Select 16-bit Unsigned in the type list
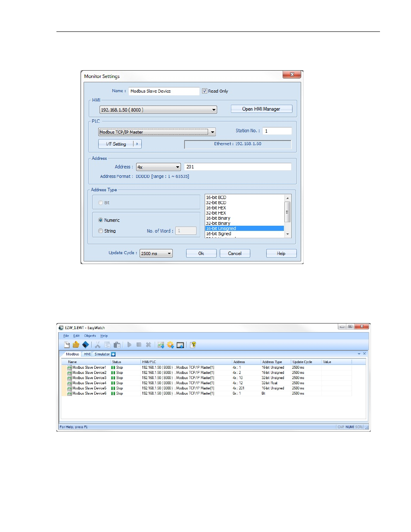 [244, 228]
